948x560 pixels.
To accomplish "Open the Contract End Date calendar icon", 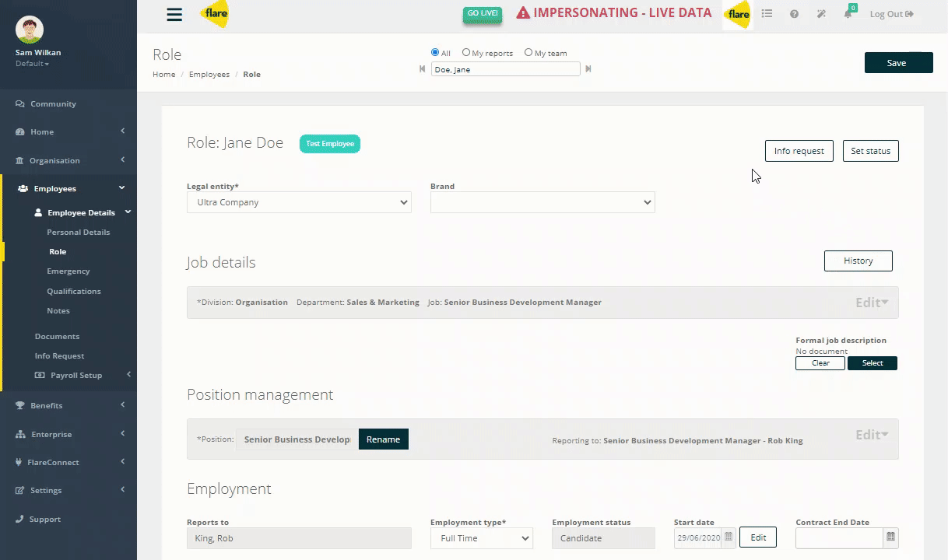I will click(x=891, y=537).
